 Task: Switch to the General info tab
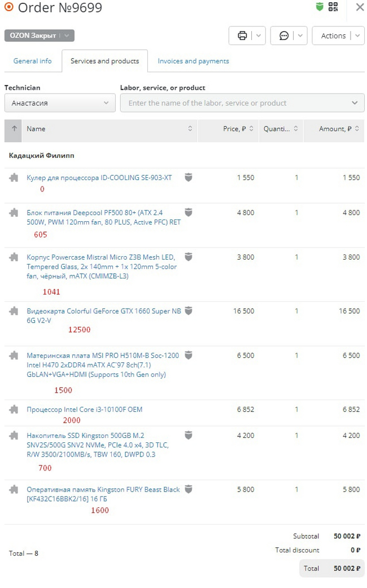coord(32,61)
